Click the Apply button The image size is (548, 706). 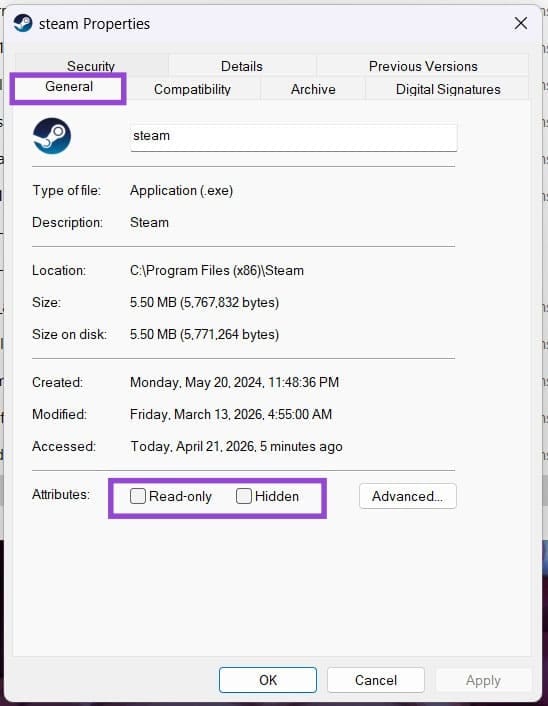[x=483, y=680]
